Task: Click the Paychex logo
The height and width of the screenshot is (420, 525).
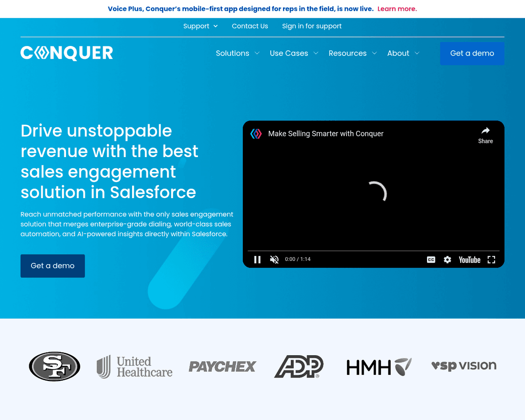Action: 222,367
